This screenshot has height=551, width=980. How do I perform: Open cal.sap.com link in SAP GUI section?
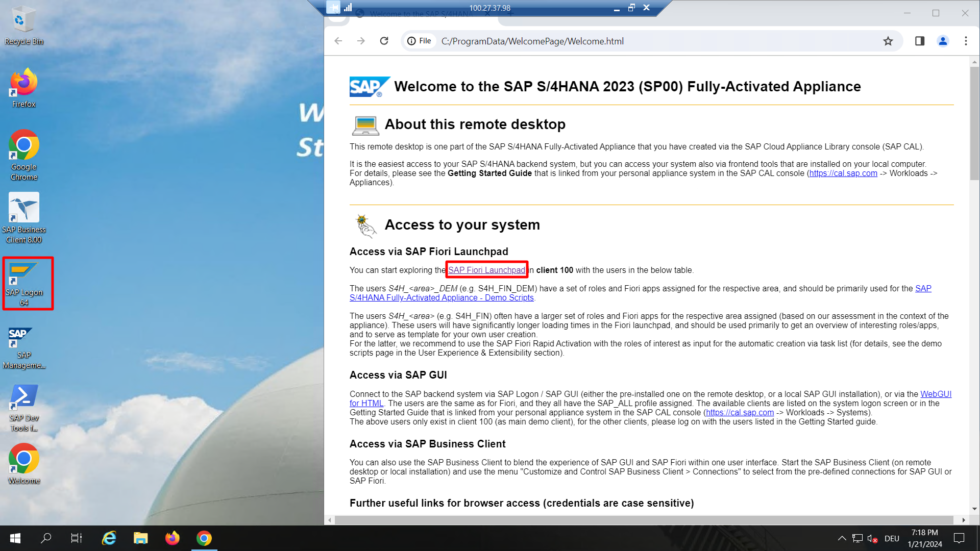coord(740,412)
